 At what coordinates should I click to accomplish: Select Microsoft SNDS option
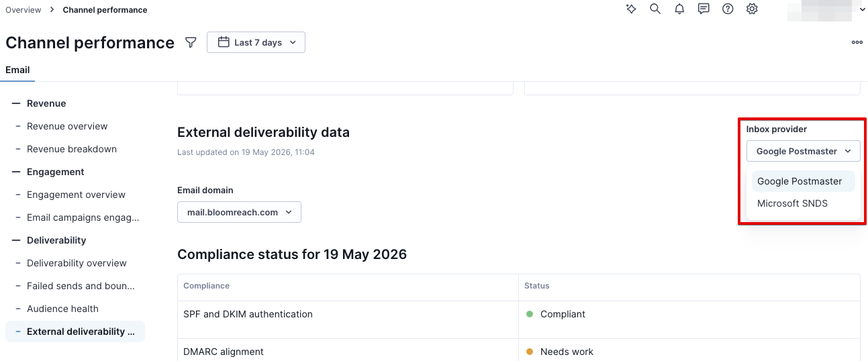804,203
